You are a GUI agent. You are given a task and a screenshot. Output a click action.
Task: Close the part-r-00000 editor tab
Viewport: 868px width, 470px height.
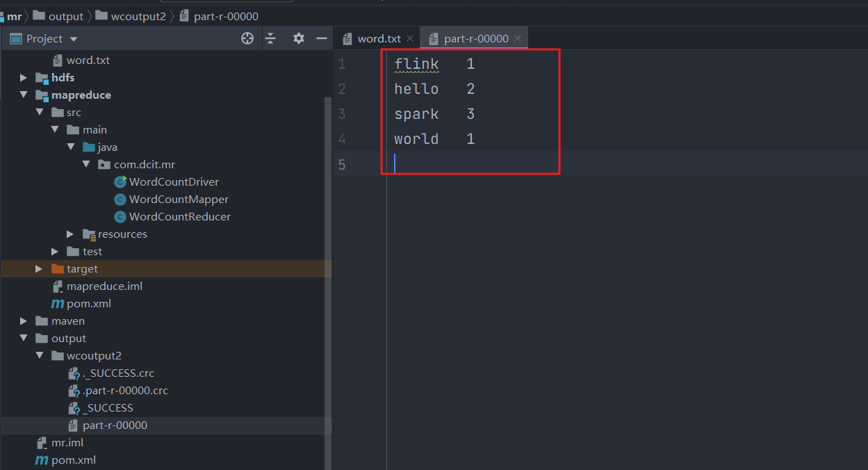[x=518, y=39]
